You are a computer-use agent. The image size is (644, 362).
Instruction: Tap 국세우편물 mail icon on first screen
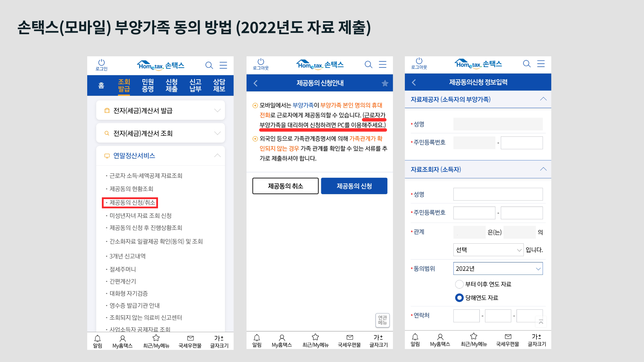click(x=190, y=341)
